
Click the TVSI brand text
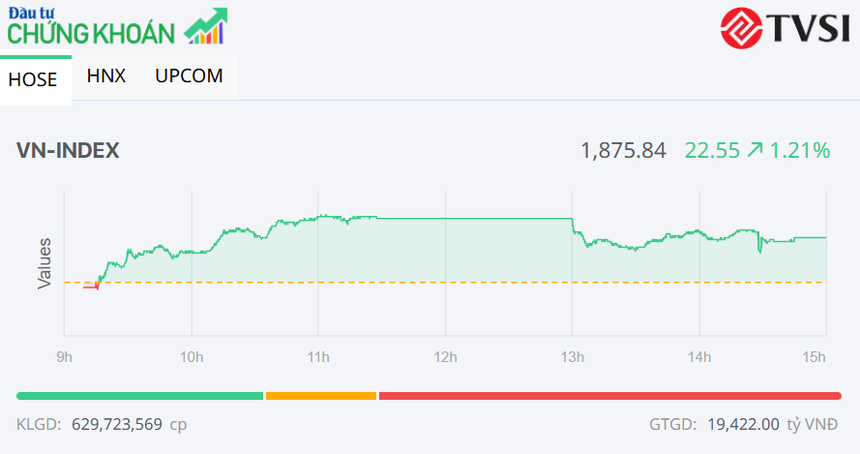[806, 27]
